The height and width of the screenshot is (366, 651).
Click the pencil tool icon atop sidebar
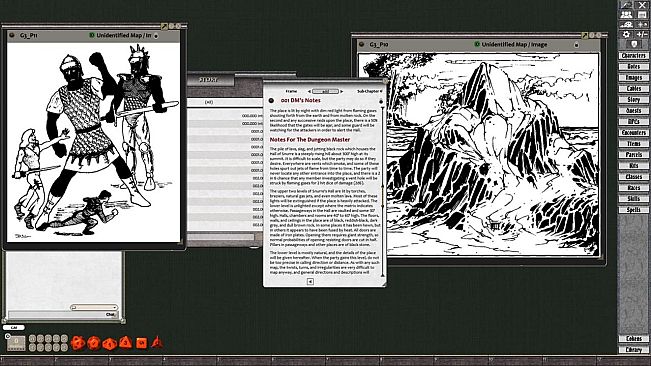pos(626,5)
